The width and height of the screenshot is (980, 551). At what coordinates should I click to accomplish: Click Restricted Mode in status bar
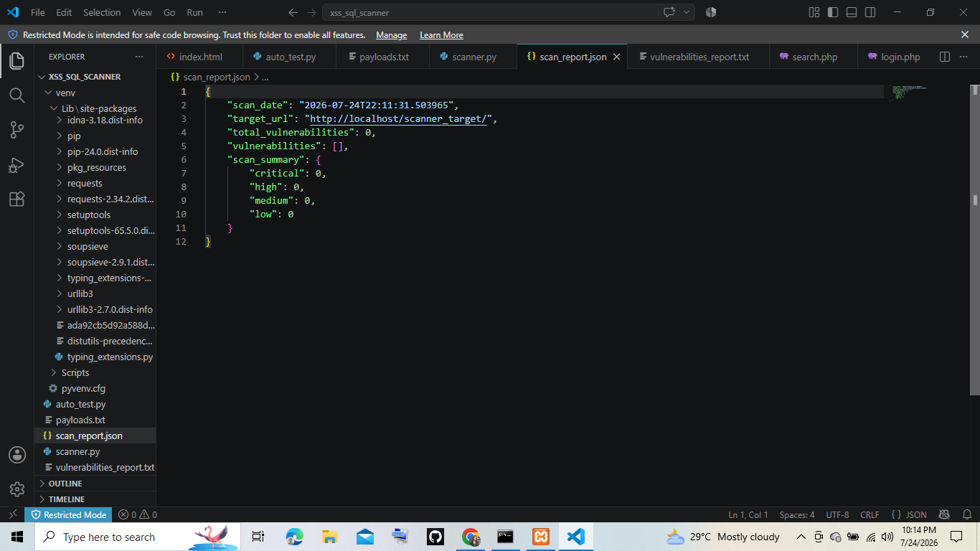[68, 514]
